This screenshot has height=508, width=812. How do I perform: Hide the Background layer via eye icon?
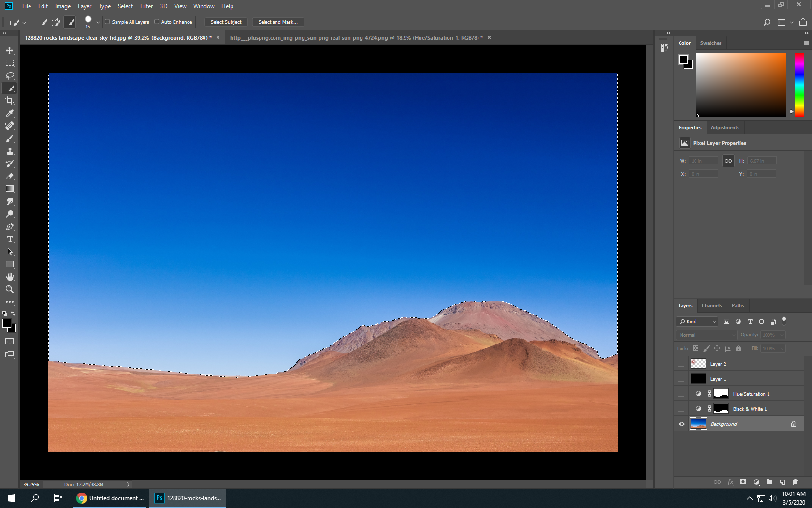tap(681, 424)
